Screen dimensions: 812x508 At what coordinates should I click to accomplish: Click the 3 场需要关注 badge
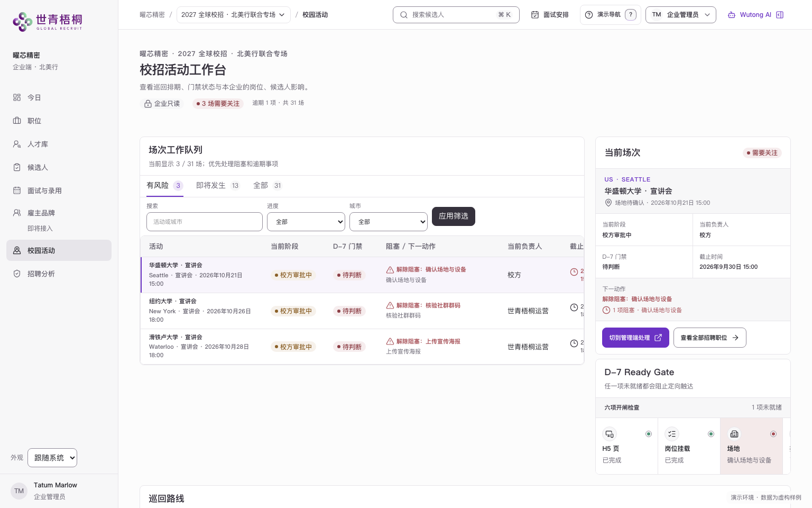pos(218,104)
